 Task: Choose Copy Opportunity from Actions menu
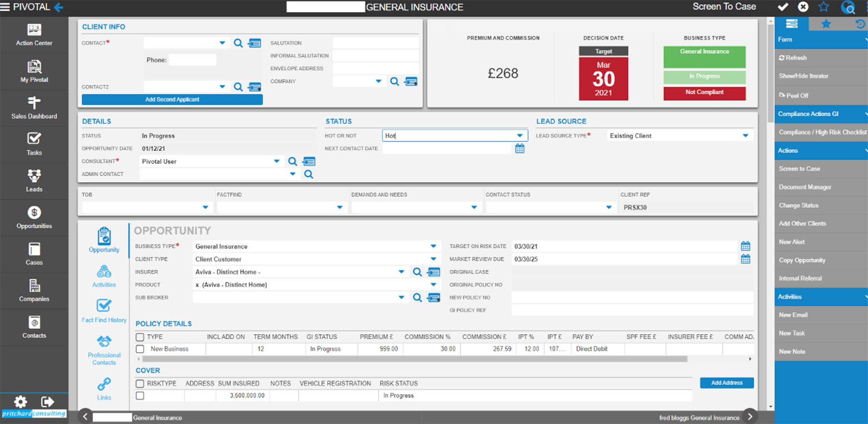[x=802, y=260]
